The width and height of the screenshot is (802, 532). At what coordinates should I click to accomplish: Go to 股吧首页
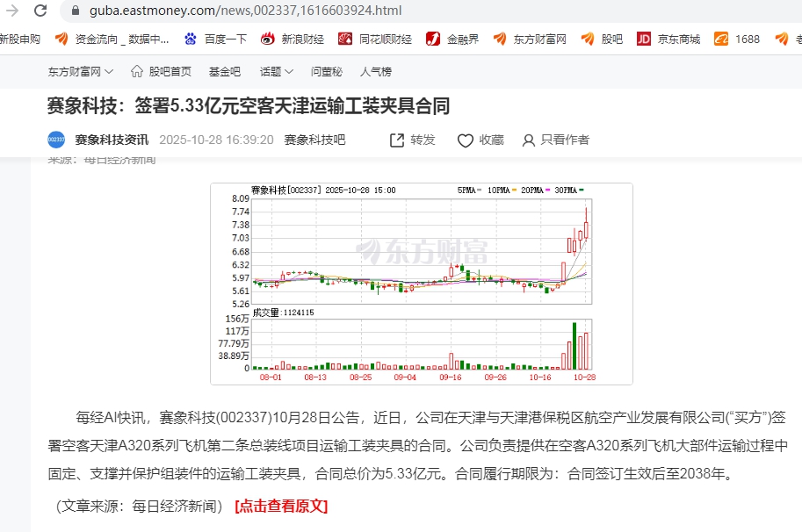170,71
